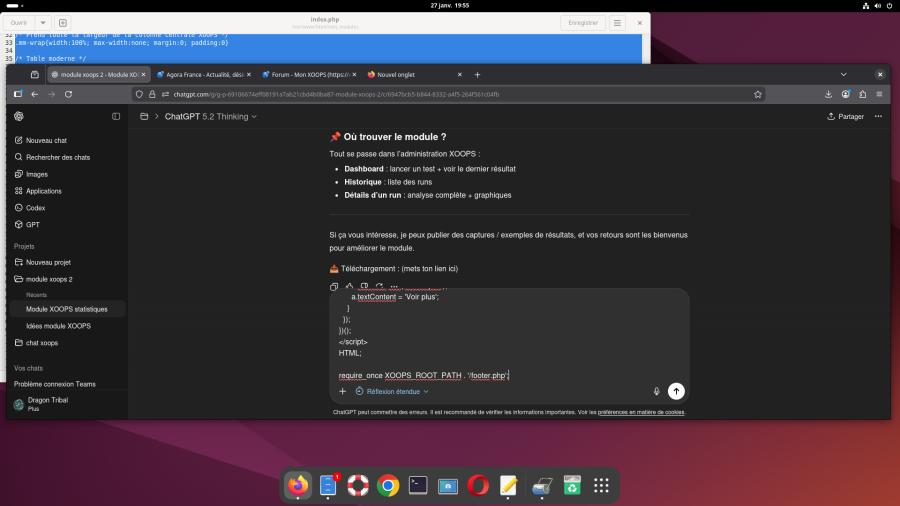Screen dimensions: 900x506
Task: Open the more actions ellipsis under the response
Action: pos(394,286)
